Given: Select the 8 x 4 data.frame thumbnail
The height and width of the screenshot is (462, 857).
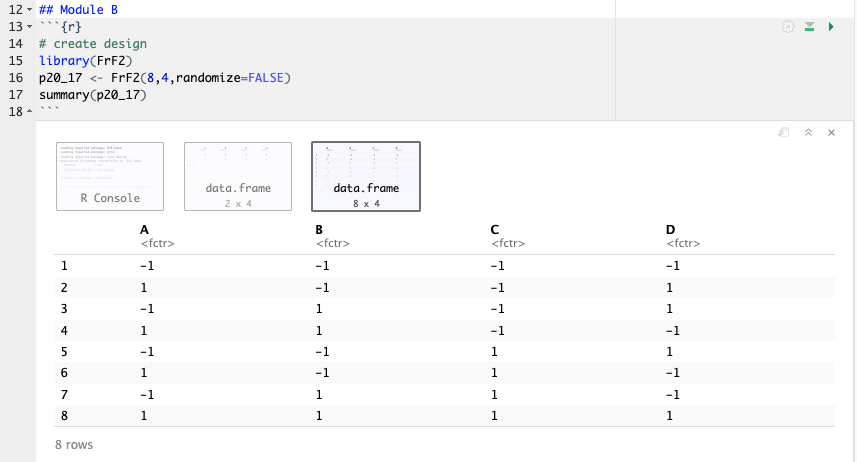Looking at the screenshot, I should pos(365,177).
